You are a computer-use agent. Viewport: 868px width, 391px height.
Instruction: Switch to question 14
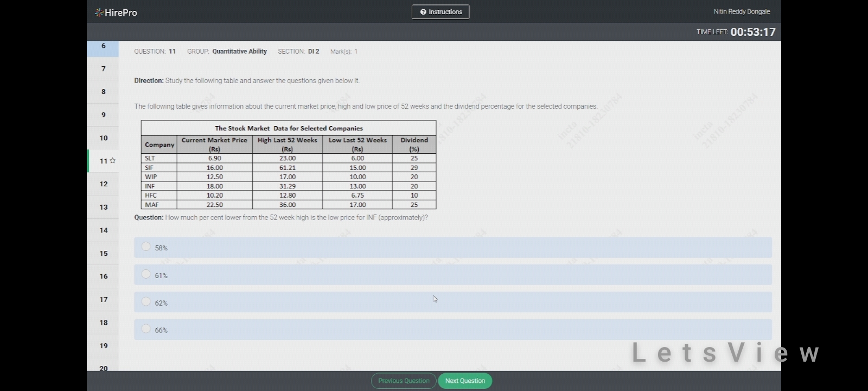click(103, 230)
